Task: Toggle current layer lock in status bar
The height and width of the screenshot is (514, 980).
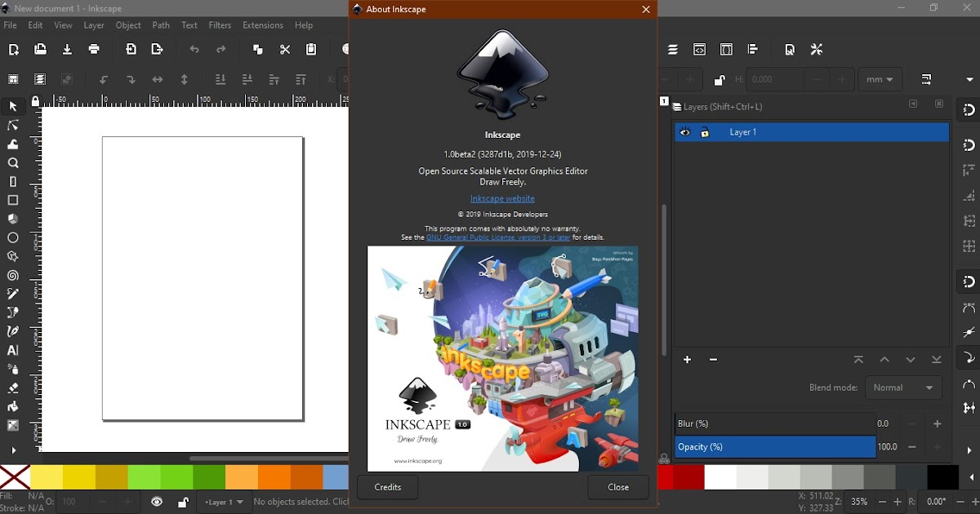Action: 184,503
